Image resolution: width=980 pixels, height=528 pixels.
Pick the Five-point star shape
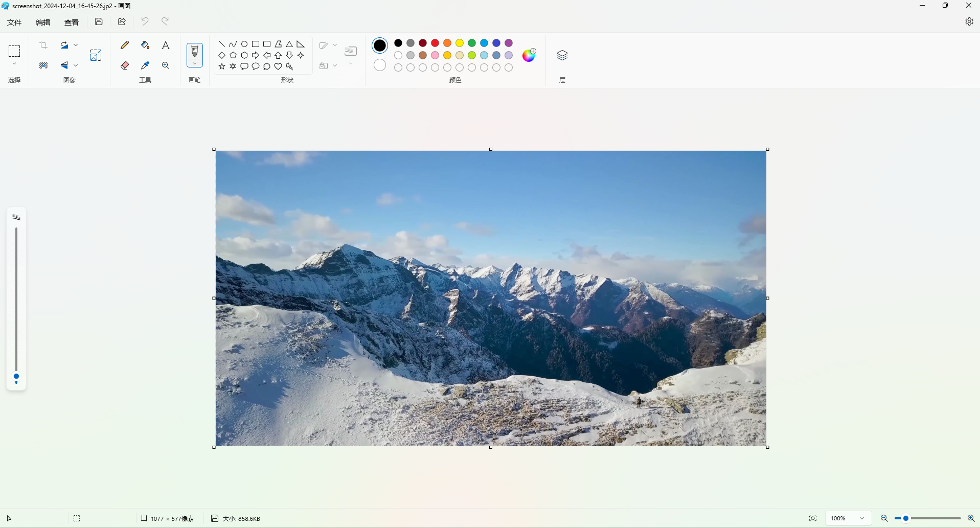click(x=222, y=66)
